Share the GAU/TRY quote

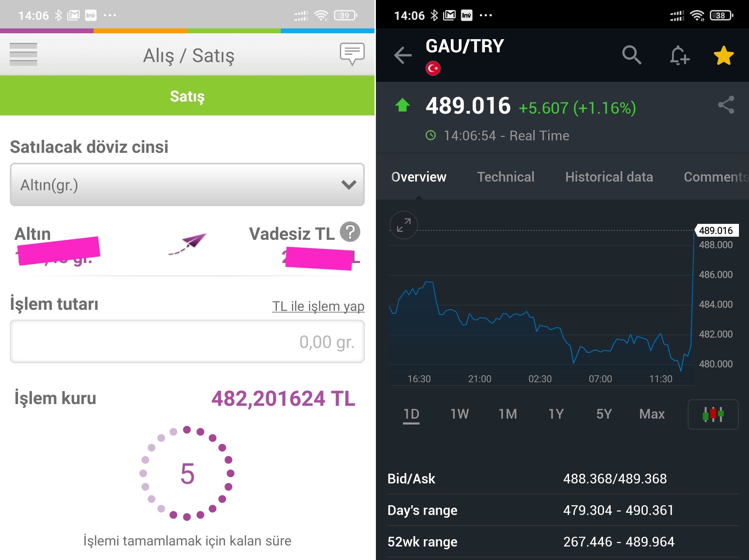click(x=726, y=105)
